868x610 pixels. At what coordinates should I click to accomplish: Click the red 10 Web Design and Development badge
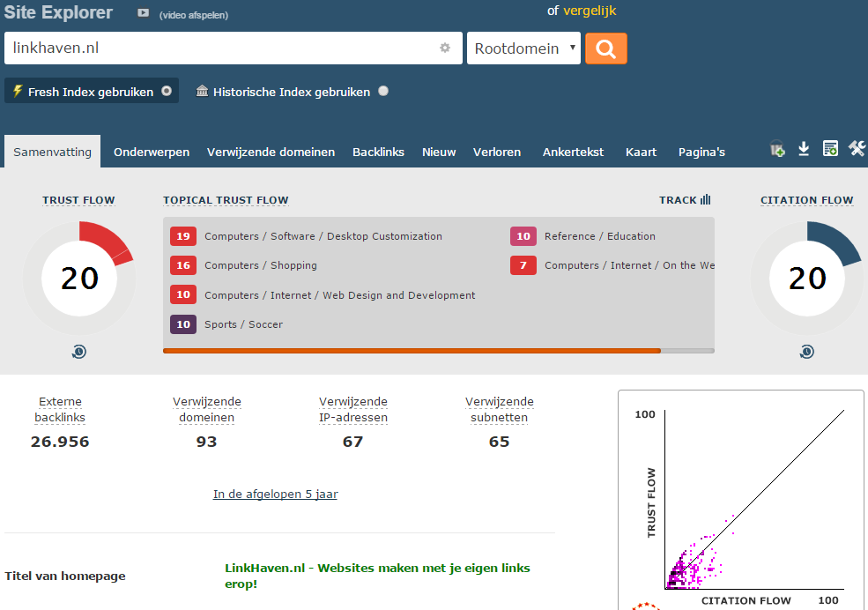pyautogui.click(x=183, y=294)
